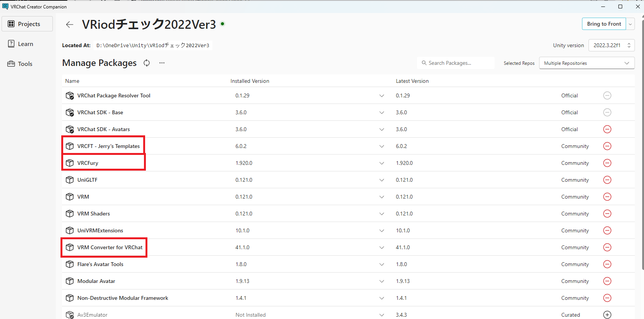Remove VRCFT - Jerry's Templates package
644x319 pixels.
(x=607, y=146)
